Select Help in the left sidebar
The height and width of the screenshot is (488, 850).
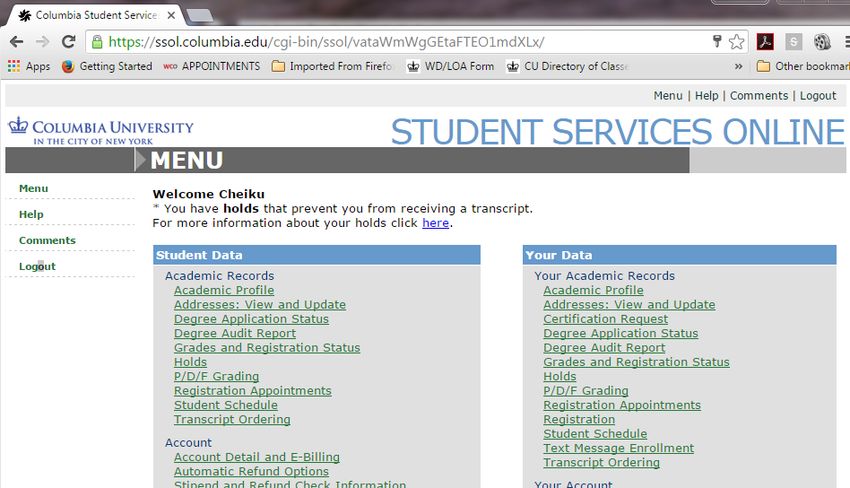[31, 214]
